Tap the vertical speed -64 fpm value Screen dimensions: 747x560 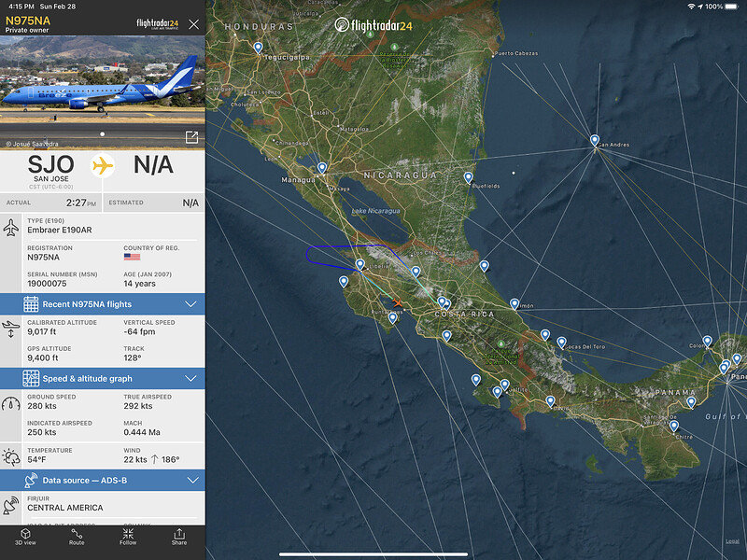coord(139,331)
